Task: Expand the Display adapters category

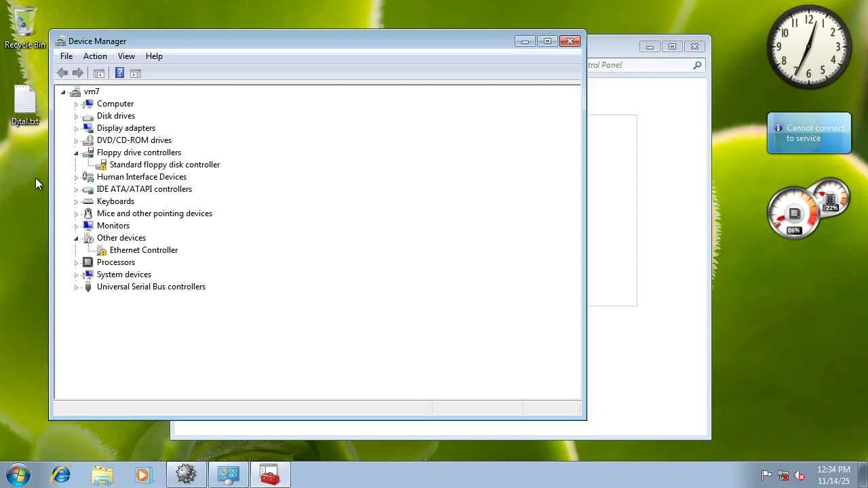Action: pos(76,129)
